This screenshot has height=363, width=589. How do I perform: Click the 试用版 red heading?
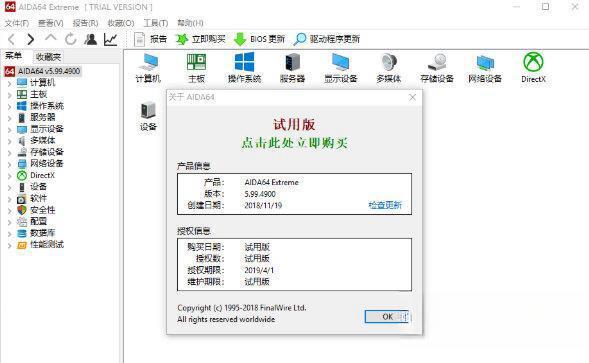[x=294, y=124]
